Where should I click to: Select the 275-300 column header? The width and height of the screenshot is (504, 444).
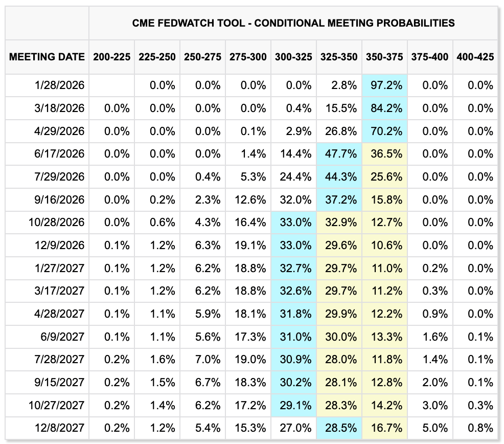(248, 57)
